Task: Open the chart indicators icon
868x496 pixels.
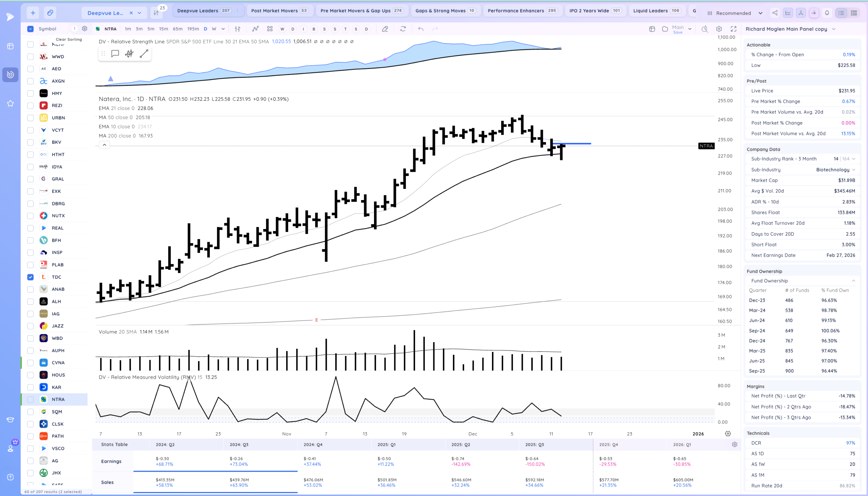Action: (x=255, y=29)
